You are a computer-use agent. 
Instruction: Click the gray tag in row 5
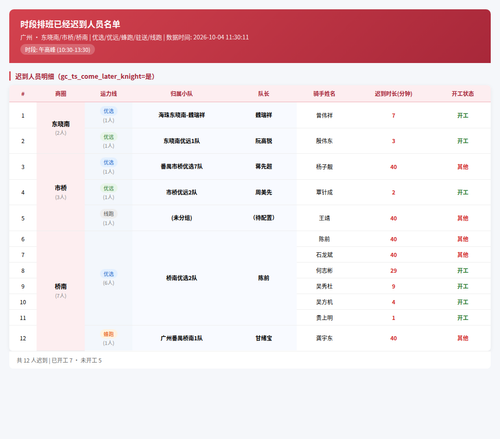pos(108,214)
